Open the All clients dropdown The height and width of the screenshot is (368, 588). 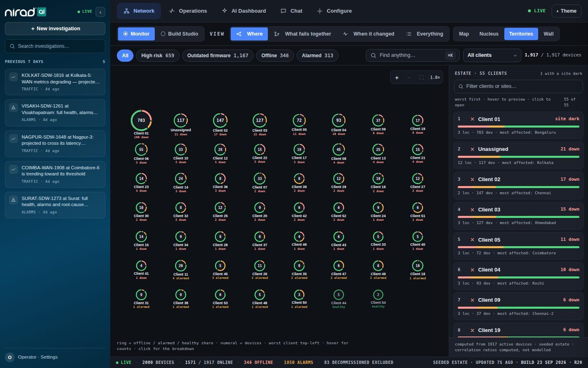pyautogui.click(x=492, y=55)
